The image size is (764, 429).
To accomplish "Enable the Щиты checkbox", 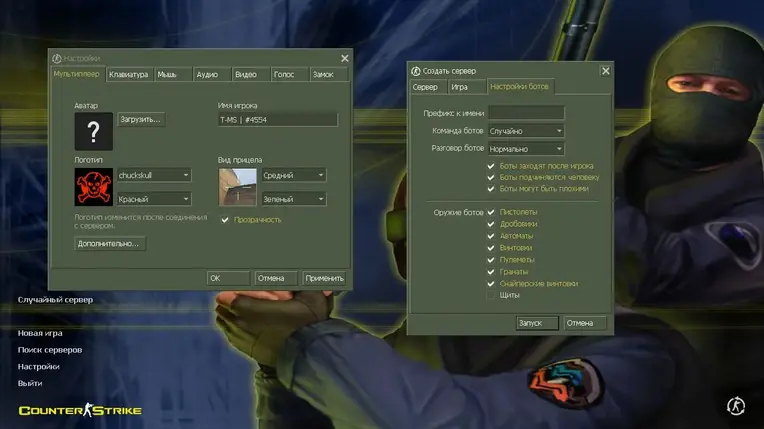I will click(491, 295).
